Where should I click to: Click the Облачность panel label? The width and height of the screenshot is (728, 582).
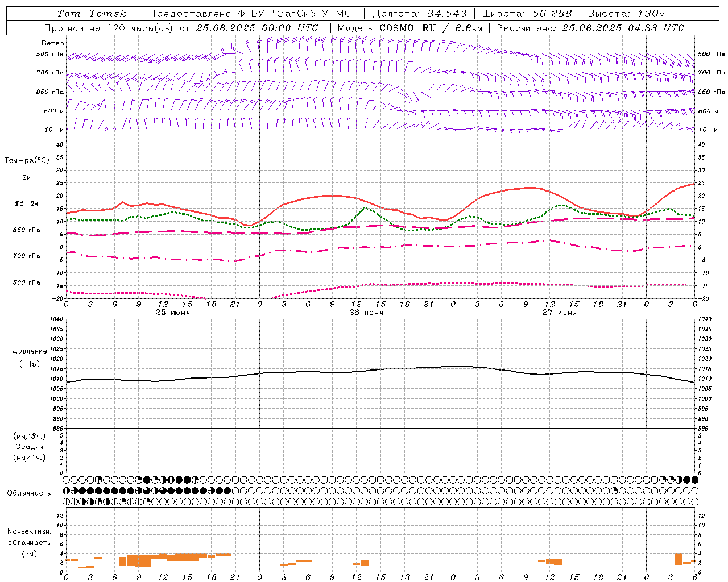coord(29,493)
